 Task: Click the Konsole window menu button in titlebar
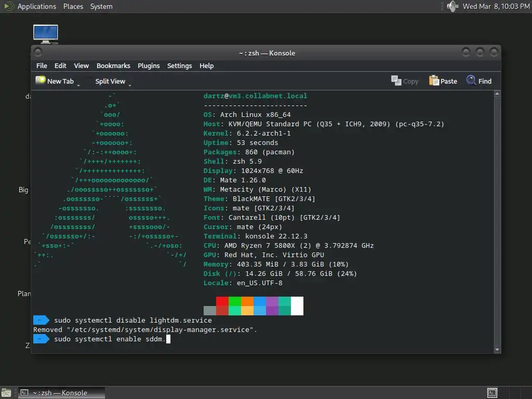38,52
